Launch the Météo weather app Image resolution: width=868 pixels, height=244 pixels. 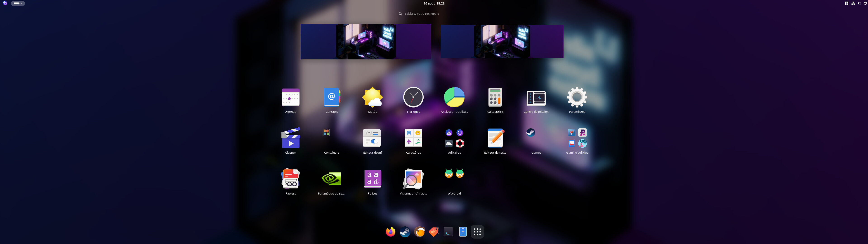coord(372,97)
